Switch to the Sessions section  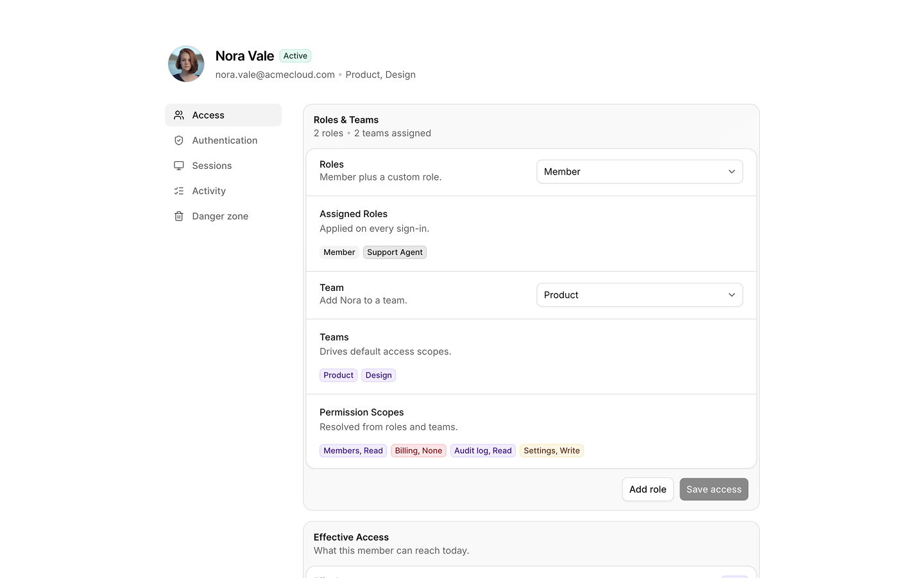[x=223, y=166]
